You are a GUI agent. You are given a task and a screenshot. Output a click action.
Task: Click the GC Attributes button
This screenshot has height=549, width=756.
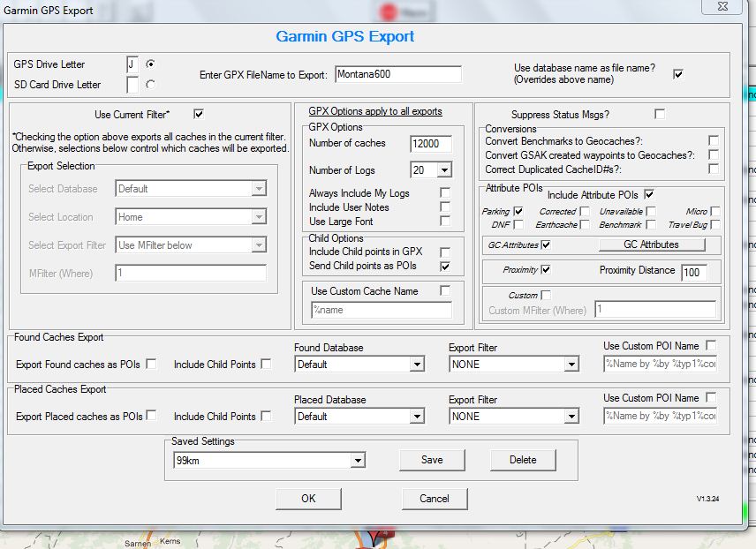point(652,244)
